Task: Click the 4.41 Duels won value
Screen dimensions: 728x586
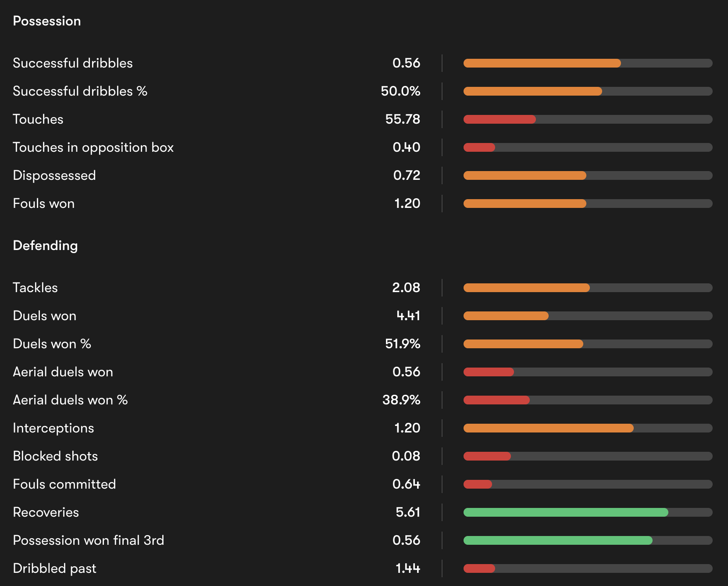Action: click(x=408, y=316)
